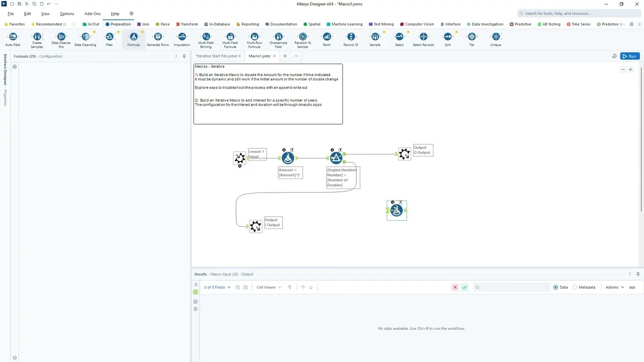Select the Tile tool
This screenshot has height=362, width=644.
point(471,40)
